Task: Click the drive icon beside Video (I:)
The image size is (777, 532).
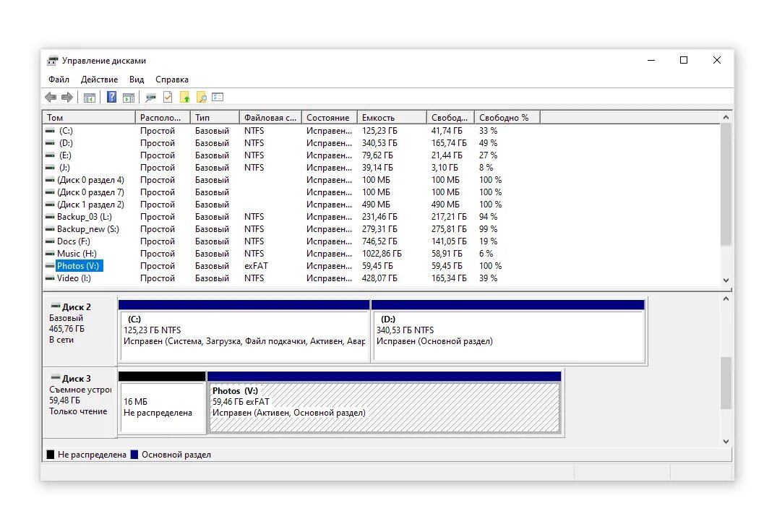Action: tap(50, 278)
